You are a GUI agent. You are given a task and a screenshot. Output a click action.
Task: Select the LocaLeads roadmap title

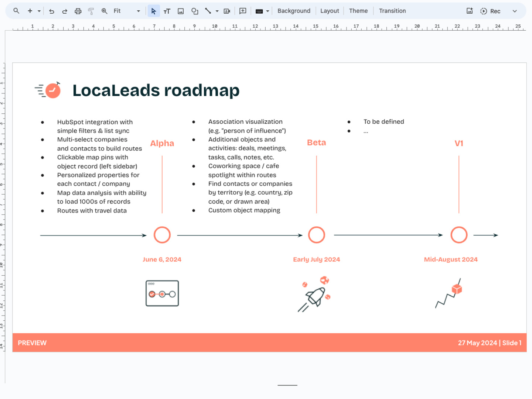pos(156,91)
